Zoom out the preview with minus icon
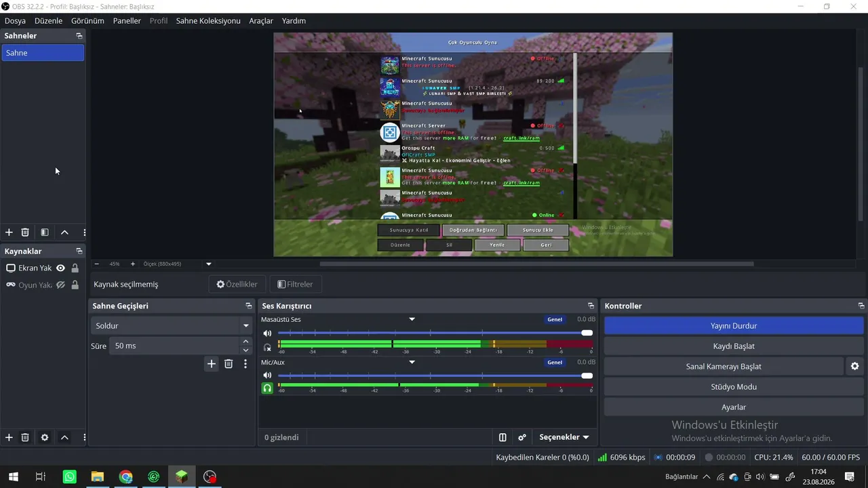The width and height of the screenshot is (868, 488). tap(96, 264)
